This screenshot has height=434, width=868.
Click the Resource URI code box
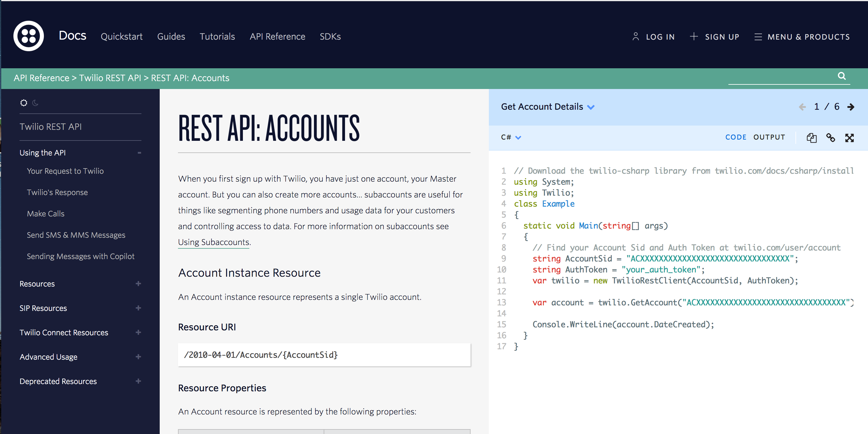[324, 354]
